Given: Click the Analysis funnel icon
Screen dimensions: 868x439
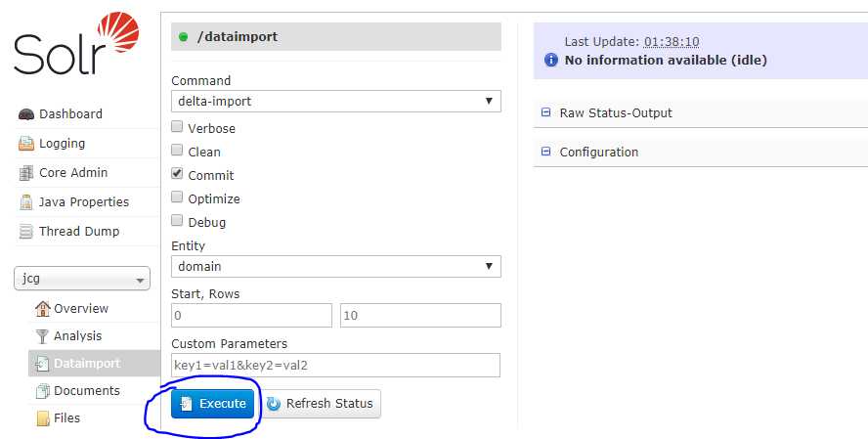Looking at the screenshot, I should (x=42, y=336).
